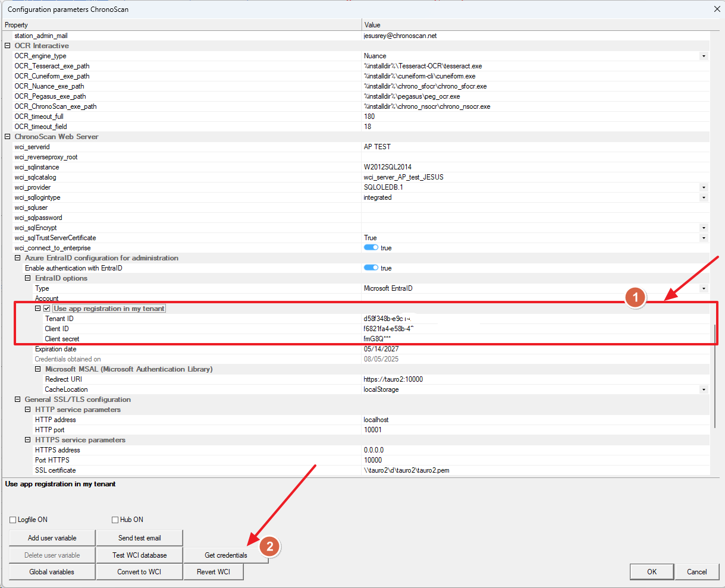Click OCR_timeout_field value 18
The image size is (725, 588).
pos(368,127)
